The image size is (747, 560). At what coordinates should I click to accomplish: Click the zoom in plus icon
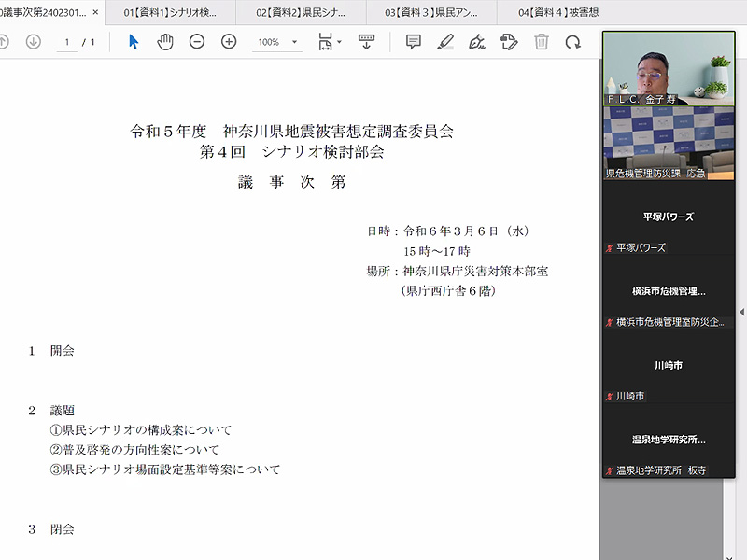pyautogui.click(x=229, y=42)
